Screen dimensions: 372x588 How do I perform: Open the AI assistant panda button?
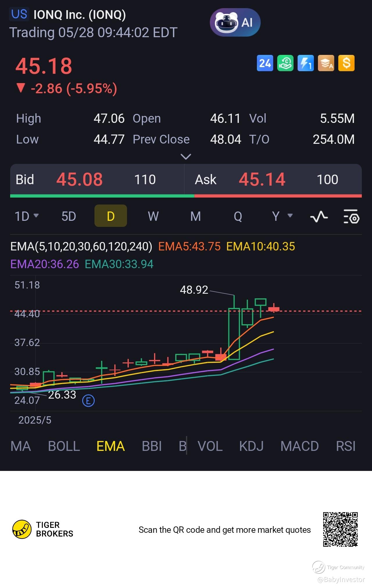(235, 22)
